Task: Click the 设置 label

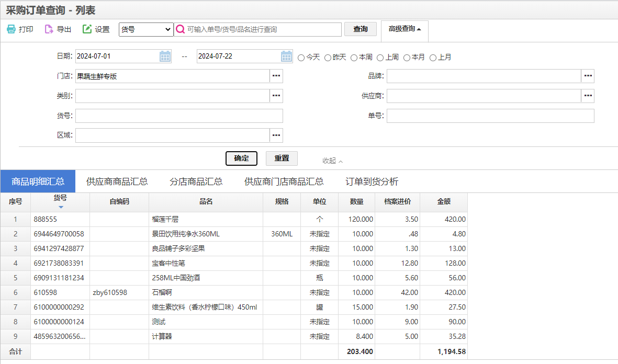Action: point(102,29)
